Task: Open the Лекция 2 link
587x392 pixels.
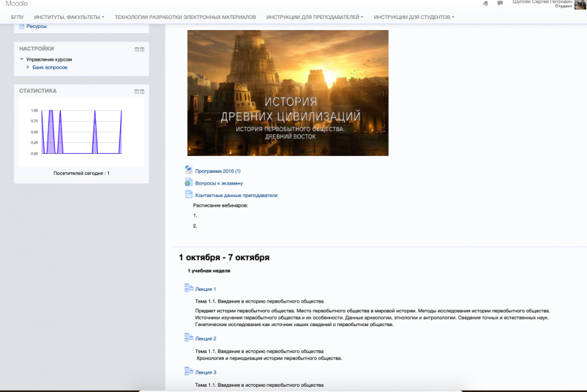Action: pos(205,339)
